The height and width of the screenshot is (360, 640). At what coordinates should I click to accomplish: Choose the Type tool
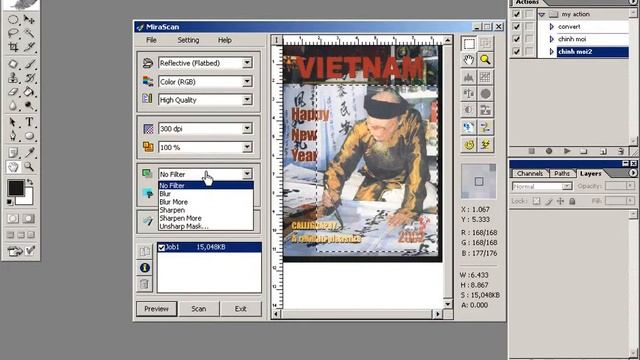[29, 122]
